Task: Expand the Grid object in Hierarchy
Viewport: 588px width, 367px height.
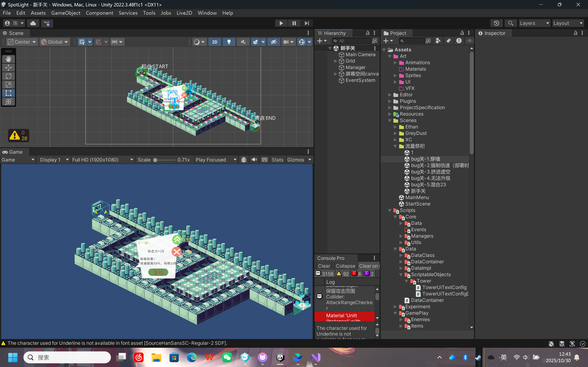Action: 336,61
